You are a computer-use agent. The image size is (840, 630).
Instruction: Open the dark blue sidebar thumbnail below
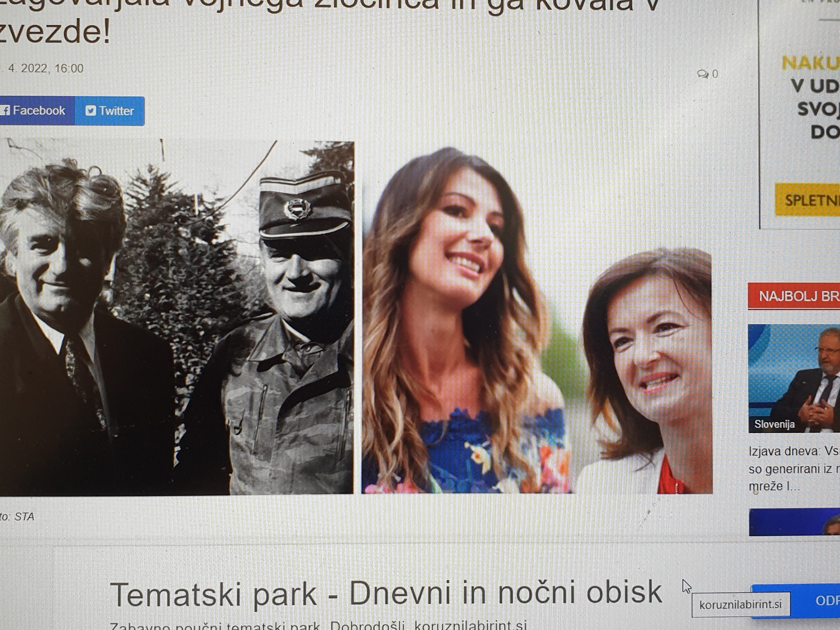794,522
